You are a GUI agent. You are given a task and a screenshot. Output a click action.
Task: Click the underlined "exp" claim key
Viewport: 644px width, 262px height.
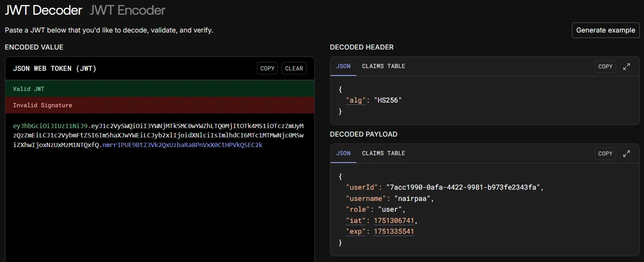[x=356, y=231]
